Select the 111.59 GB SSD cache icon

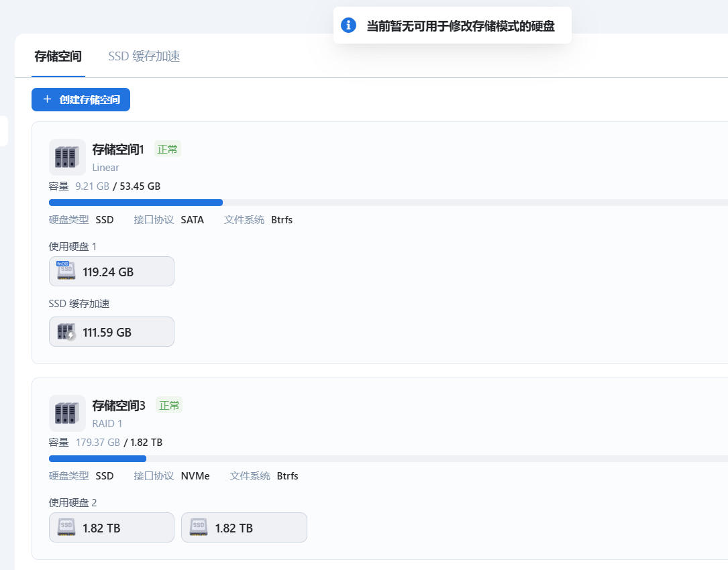[x=66, y=332]
